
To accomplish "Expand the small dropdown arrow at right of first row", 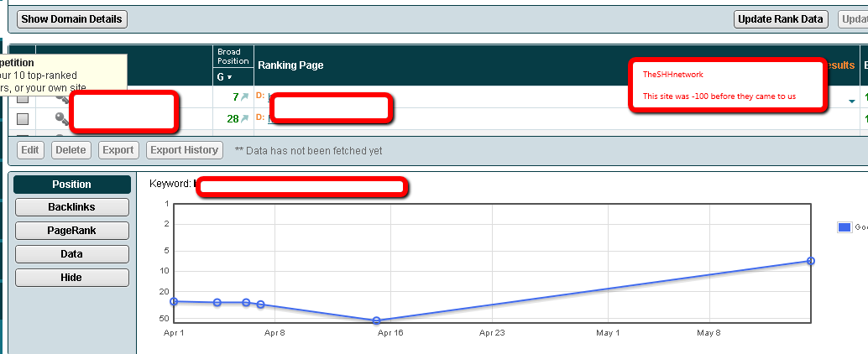I will point(852,102).
